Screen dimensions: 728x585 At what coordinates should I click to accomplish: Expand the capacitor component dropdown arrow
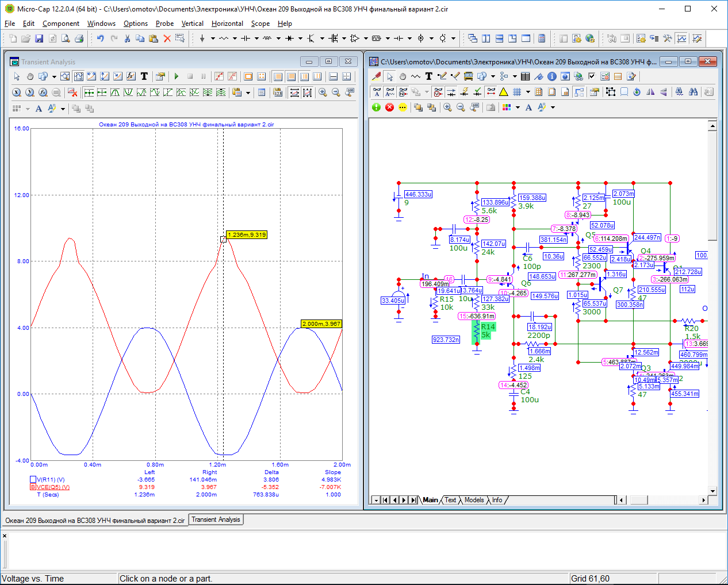[x=256, y=39]
